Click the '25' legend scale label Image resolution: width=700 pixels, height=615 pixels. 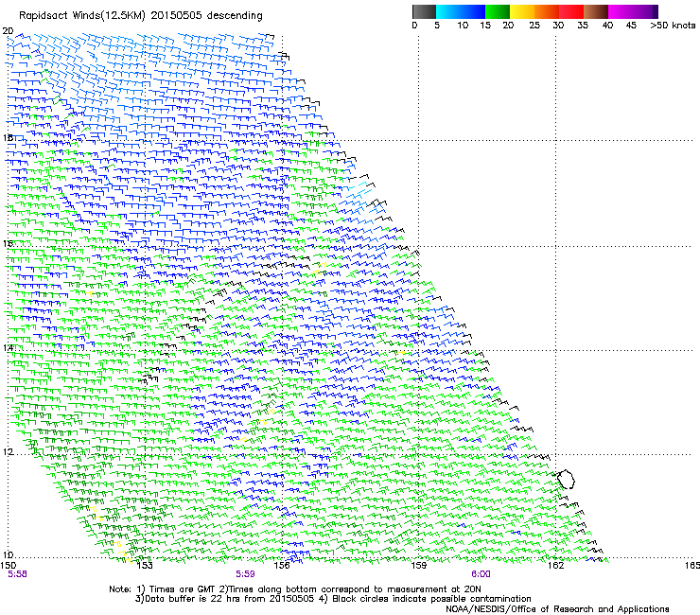coord(534,26)
